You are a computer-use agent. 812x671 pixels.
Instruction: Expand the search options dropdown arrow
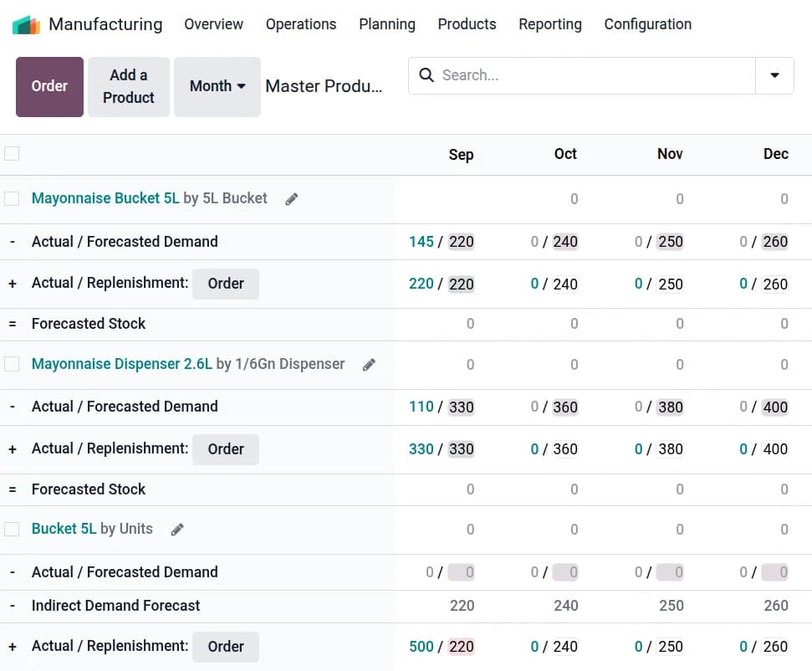coord(774,75)
